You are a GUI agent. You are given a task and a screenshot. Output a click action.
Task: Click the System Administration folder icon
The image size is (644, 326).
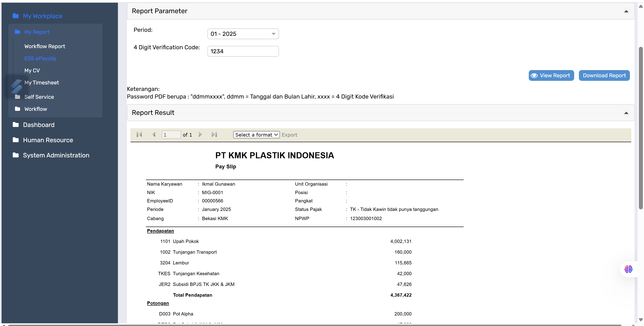[15, 155]
